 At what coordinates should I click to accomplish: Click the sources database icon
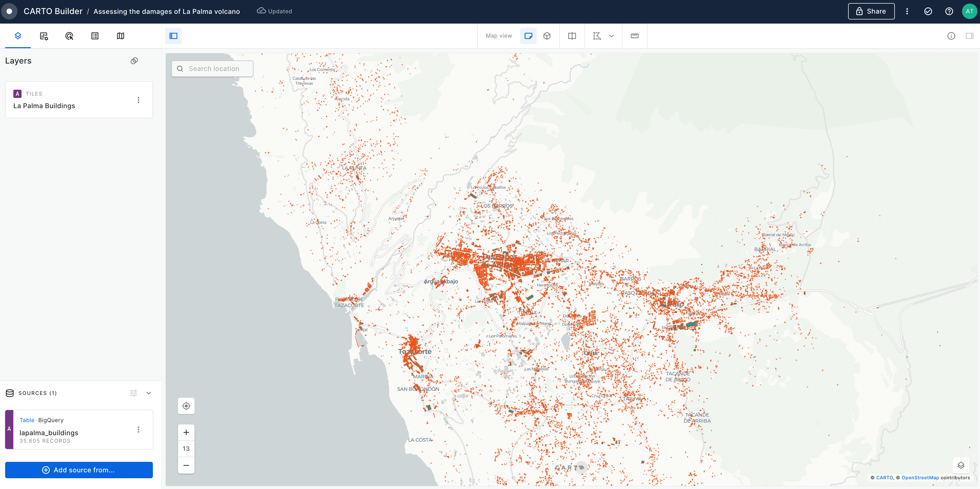(x=10, y=393)
